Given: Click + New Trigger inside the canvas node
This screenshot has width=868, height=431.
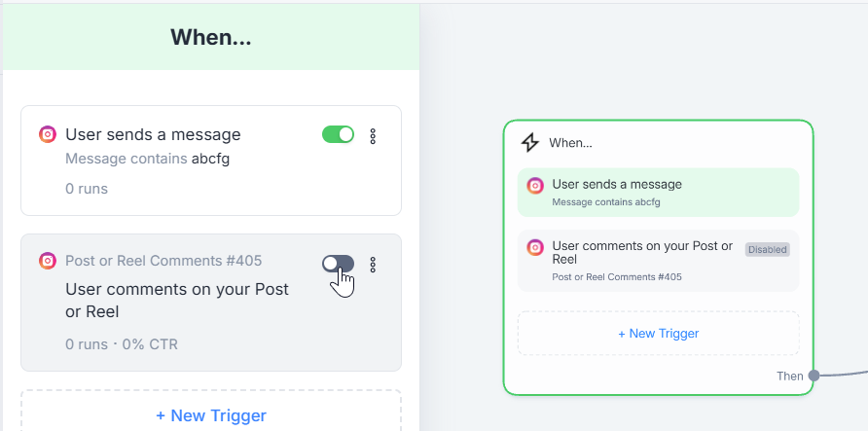Looking at the screenshot, I should (658, 333).
